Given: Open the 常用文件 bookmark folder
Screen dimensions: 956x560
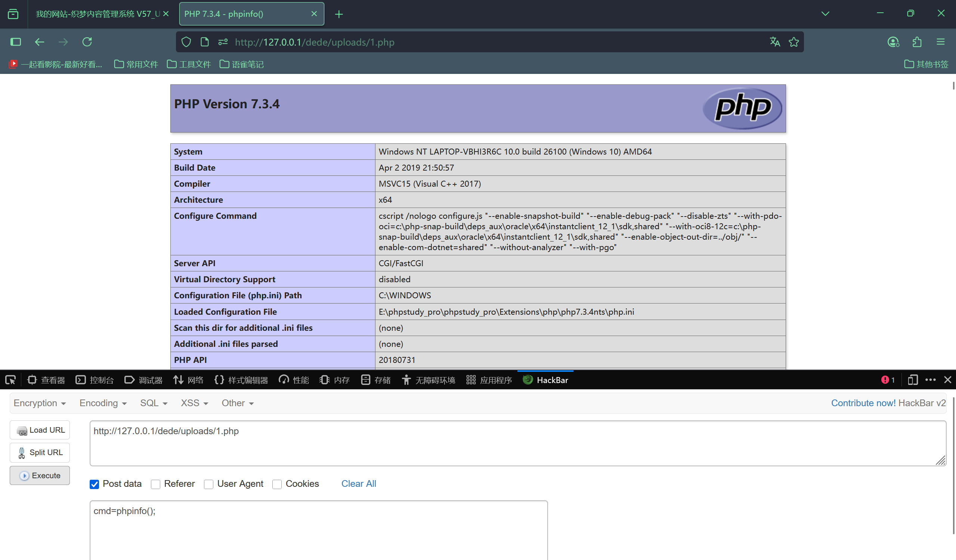Looking at the screenshot, I should click(136, 64).
